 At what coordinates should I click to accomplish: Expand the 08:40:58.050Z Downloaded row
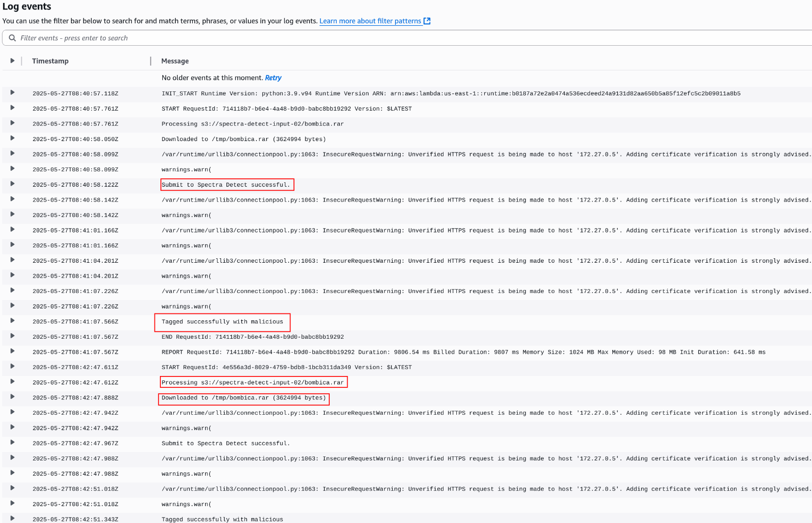tap(12, 138)
